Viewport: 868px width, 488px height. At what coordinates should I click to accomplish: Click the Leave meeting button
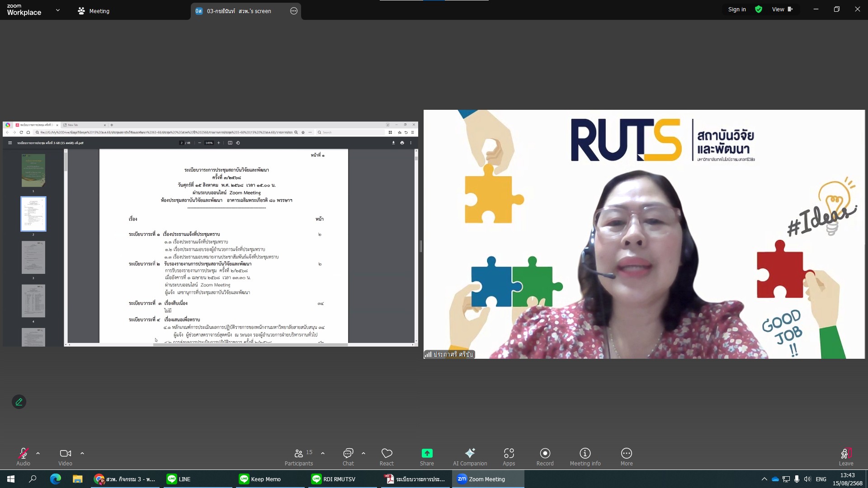tap(846, 456)
